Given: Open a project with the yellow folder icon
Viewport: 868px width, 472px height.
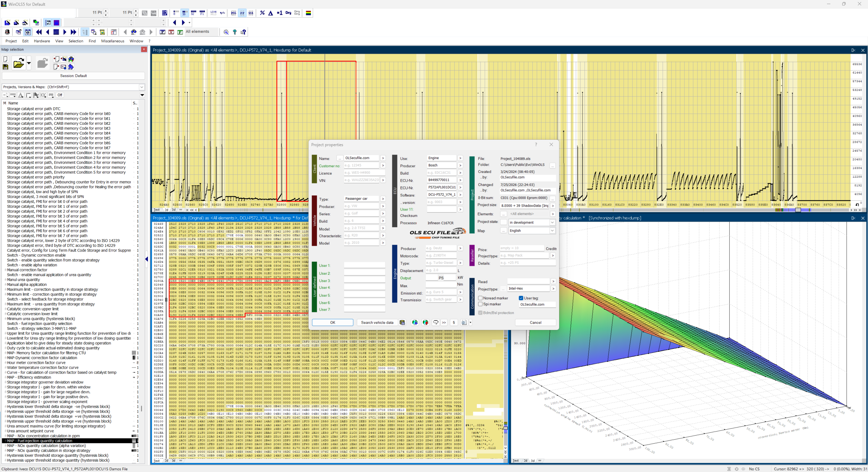Looking at the screenshot, I should (19, 63).
